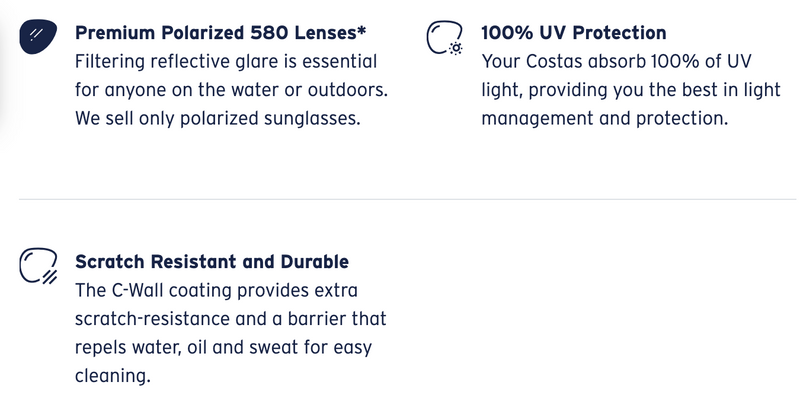The image size is (800, 401).
Task: Click the 'light, providing you the best' line
Action: pos(631,90)
